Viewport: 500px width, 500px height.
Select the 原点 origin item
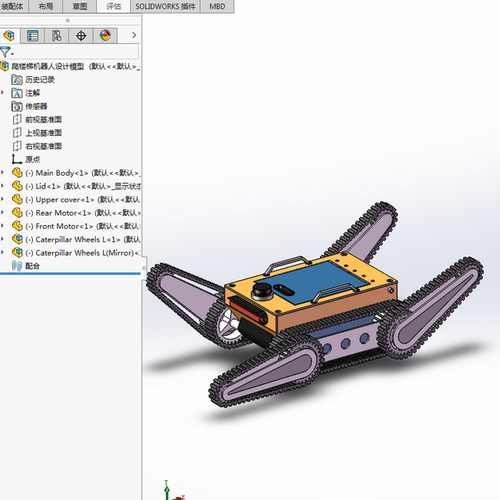point(26,159)
